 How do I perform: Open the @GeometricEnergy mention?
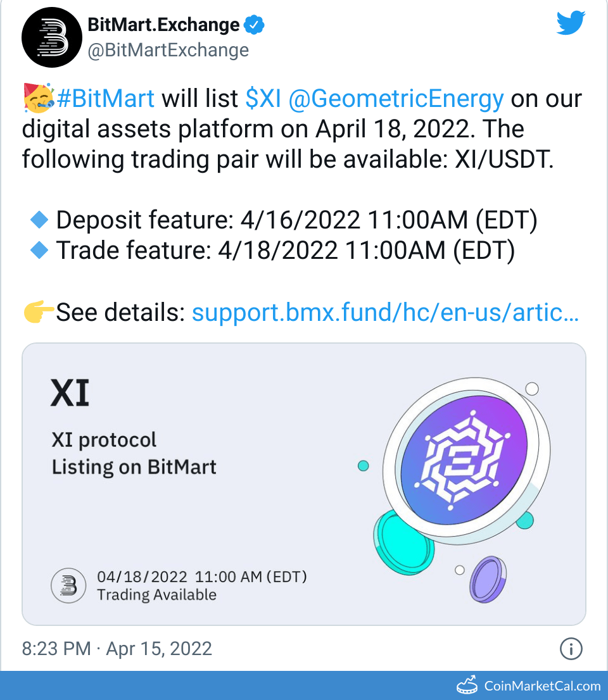pos(396,99)
